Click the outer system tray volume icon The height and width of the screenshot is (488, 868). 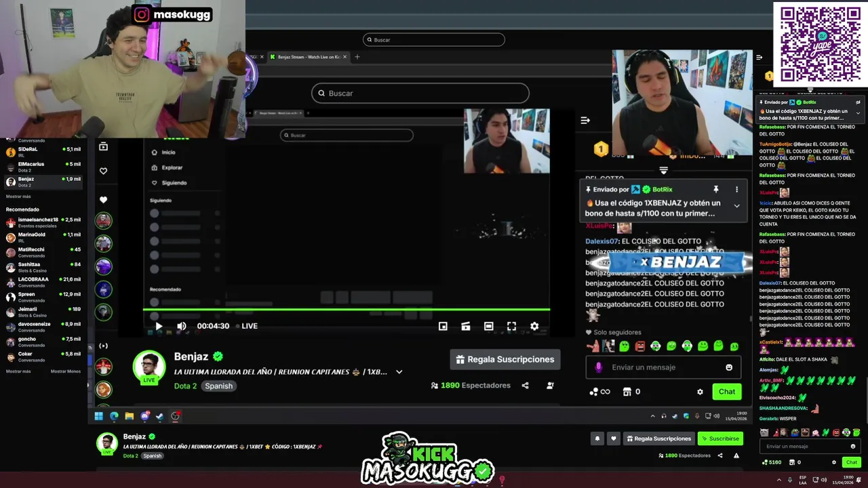824,480
